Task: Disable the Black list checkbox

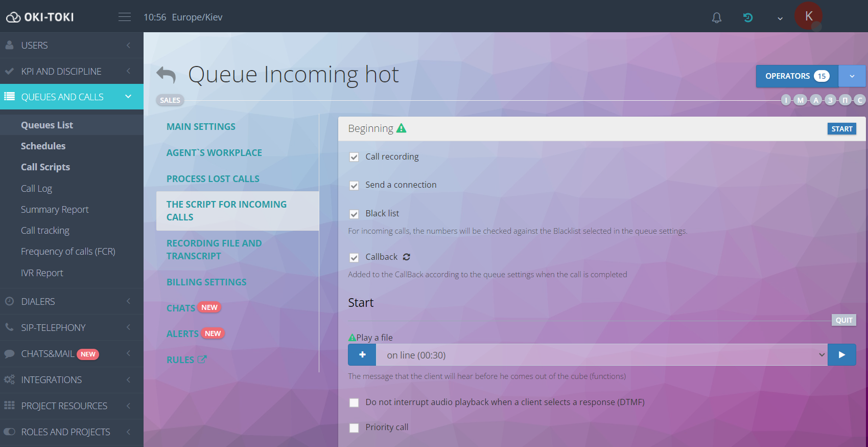Action: (354, 214)
